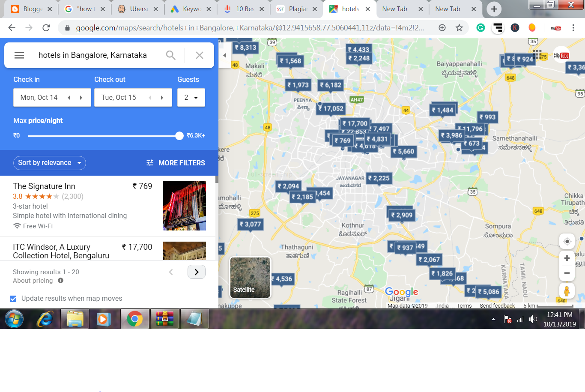Zoom out using the minus icon

567,273
